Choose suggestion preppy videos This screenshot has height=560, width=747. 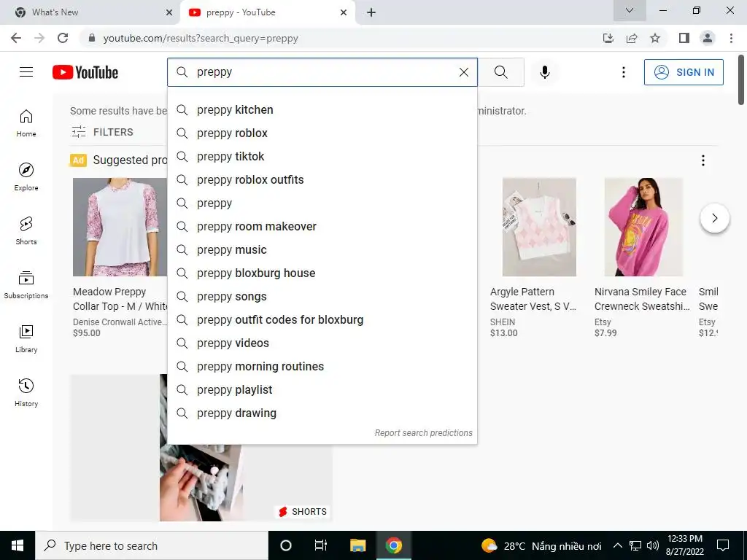point(322,343)
